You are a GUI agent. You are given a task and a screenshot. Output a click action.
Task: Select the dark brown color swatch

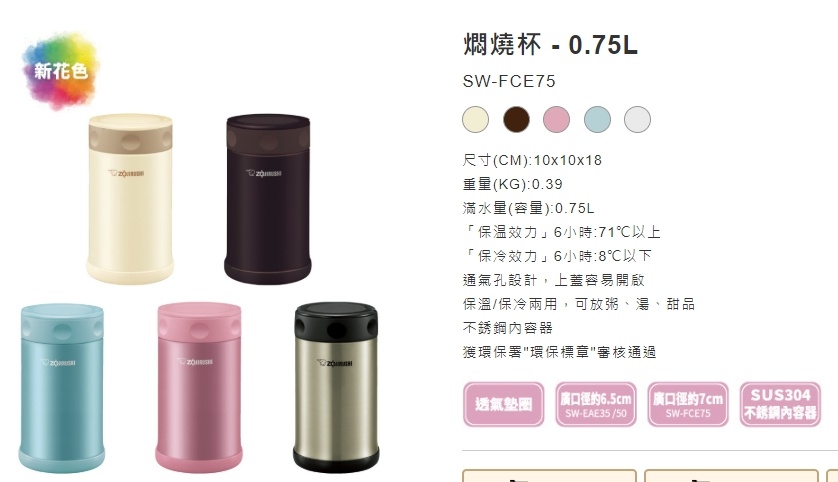[x=516, y=119]
